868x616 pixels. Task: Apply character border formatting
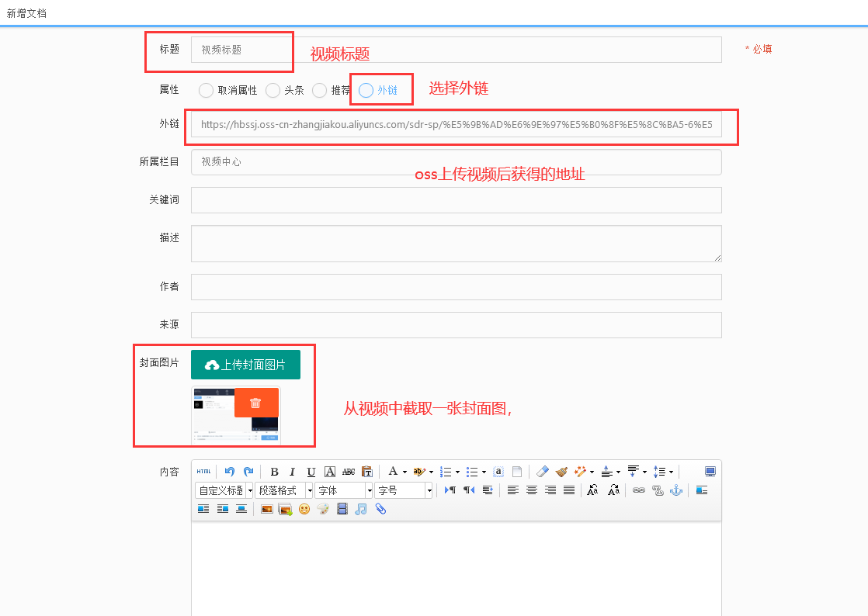coord(330,472)
